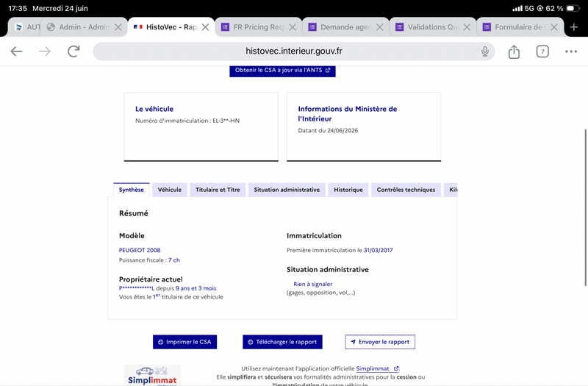Switch to Demande agent browser tab
The width and height of the screenshot is (588, 386).
pos(341,27)
